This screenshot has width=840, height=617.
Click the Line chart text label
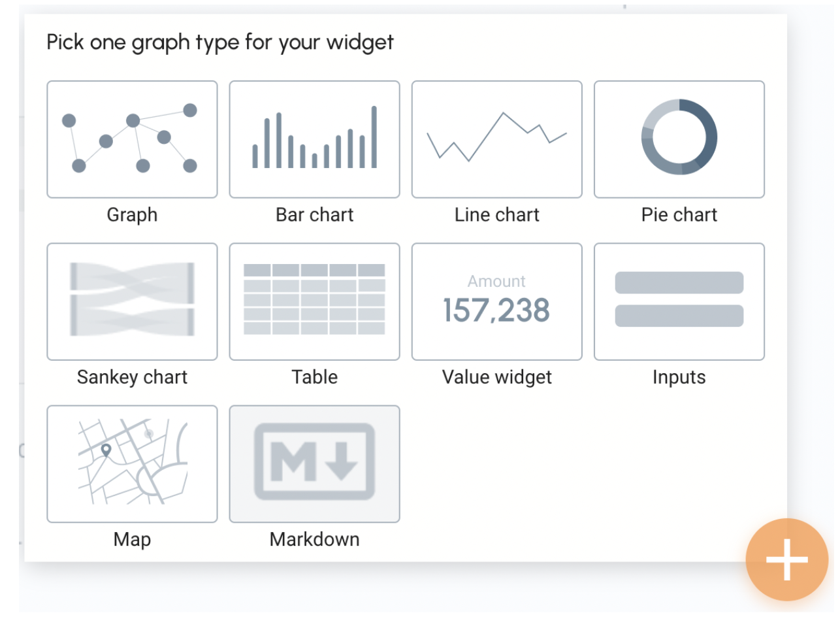click(x=496, y=215)
